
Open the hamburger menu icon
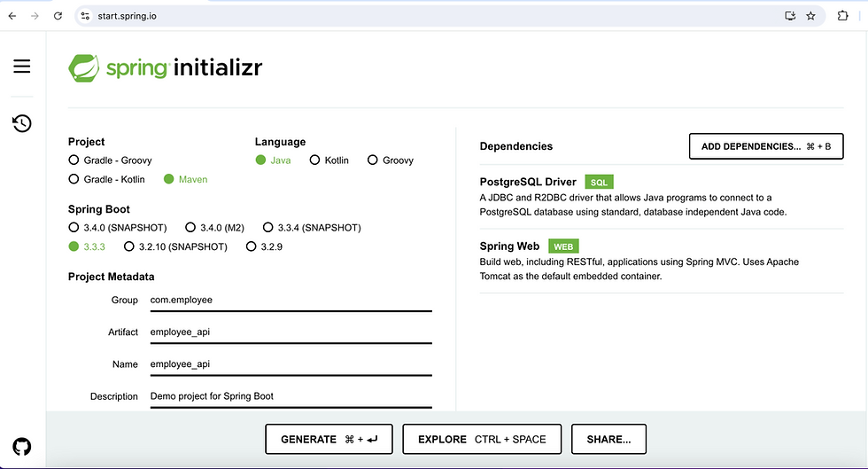point(22,66)
